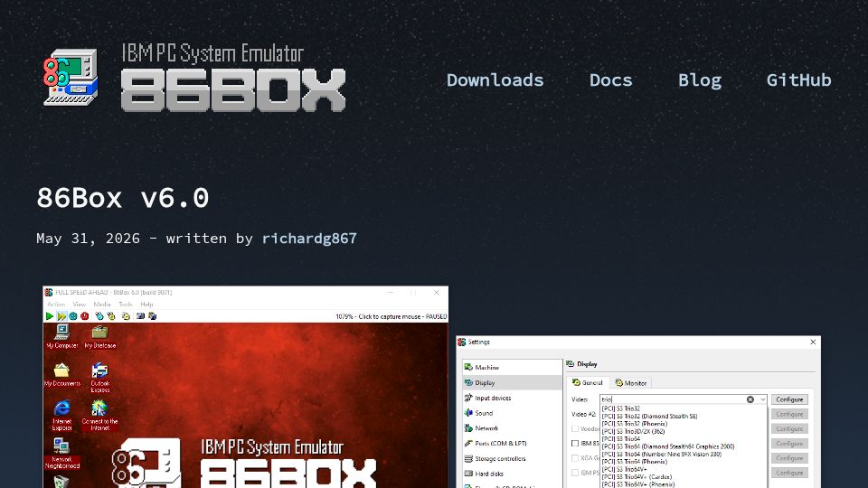This screenshot has width=868, height=488.
Task: Open the Tools menu in 86Box window
Action: [126, 305]
